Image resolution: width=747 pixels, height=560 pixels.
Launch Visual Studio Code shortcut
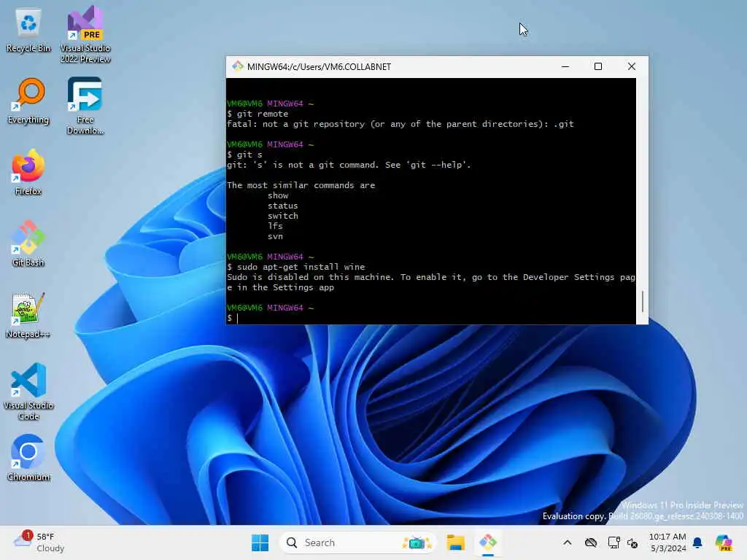coord(28,392)
